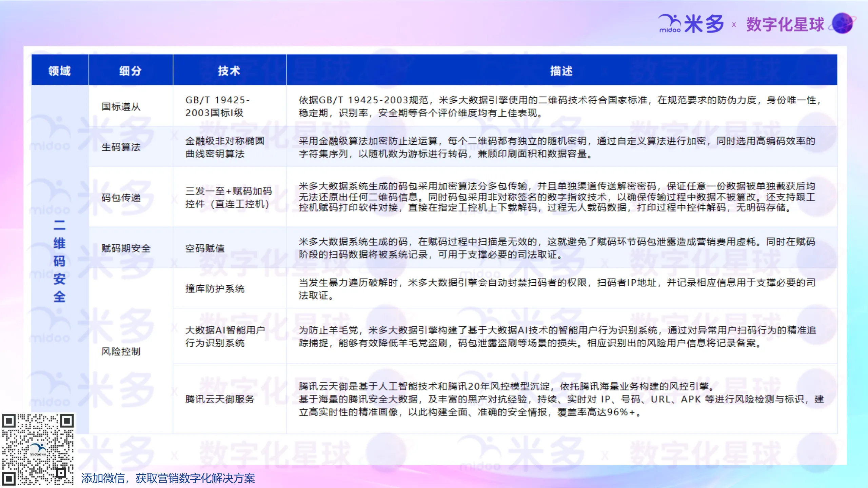Click the 金融级非对称椭圆曲线密钥算法 cell
The width and height of the screenshot is (868, 488).
230,147
